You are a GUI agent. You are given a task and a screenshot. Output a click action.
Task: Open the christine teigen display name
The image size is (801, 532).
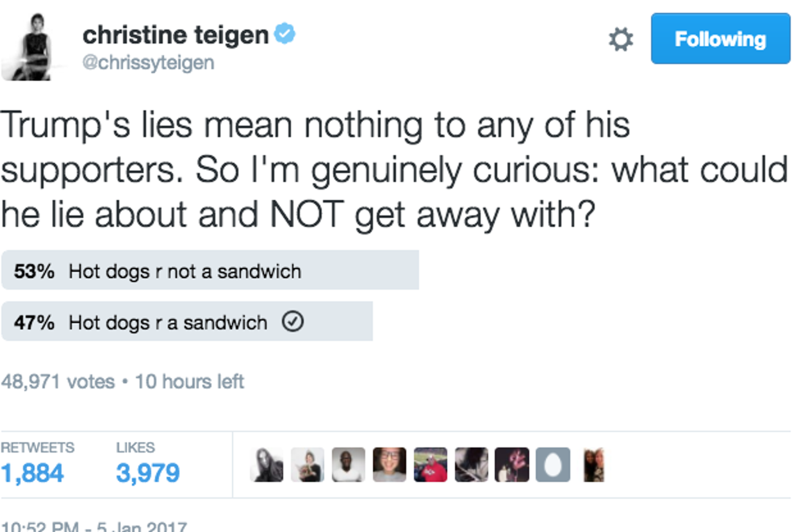coord(175,35)
